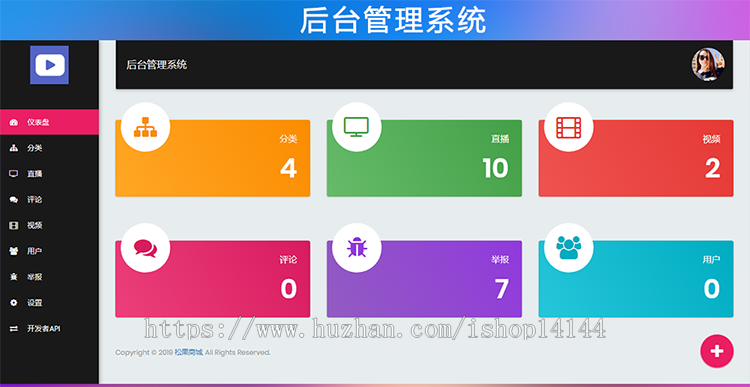The image size is (750, 387).
Task: Click the film icon beside 视频 in sidebar
Action: pos(13,225)
